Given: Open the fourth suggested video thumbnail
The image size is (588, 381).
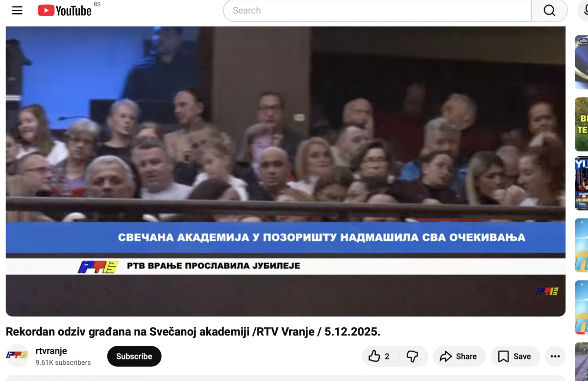Looking at the screenshot, I should (582, 246).
